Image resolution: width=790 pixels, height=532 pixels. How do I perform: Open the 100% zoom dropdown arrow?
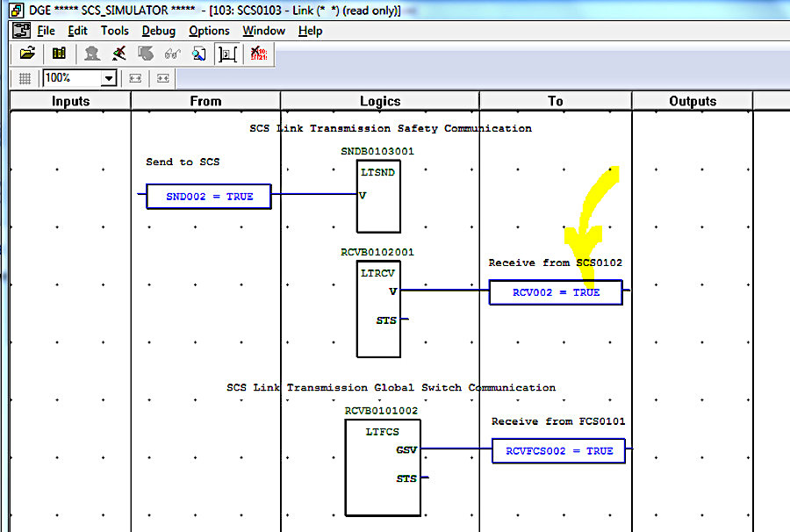pos(108,78)
